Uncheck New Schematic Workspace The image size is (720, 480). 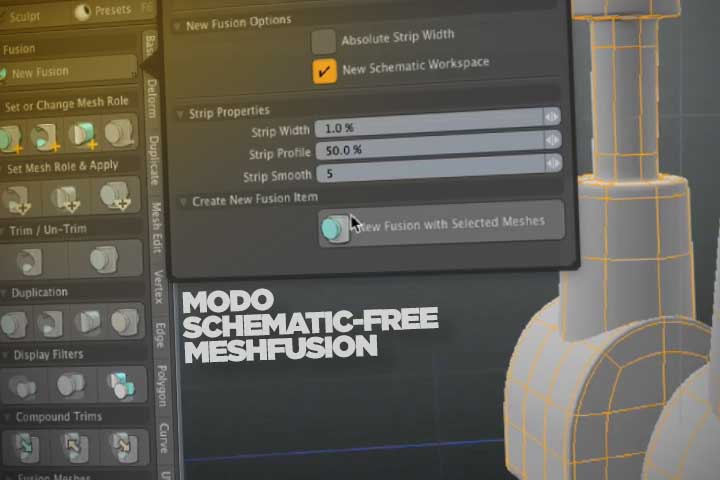324,71
